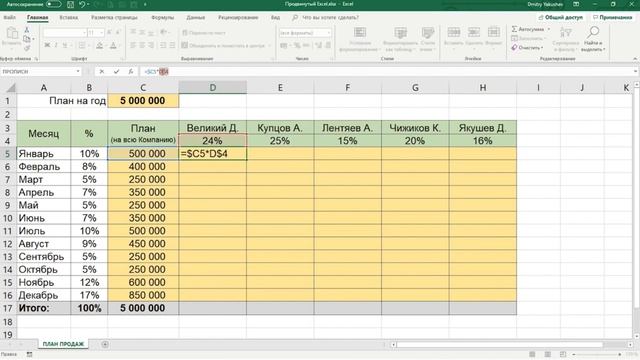Click the Ribbon Display Options icon
This screenshot has height=360, width=640.
[x=576, y=4]
